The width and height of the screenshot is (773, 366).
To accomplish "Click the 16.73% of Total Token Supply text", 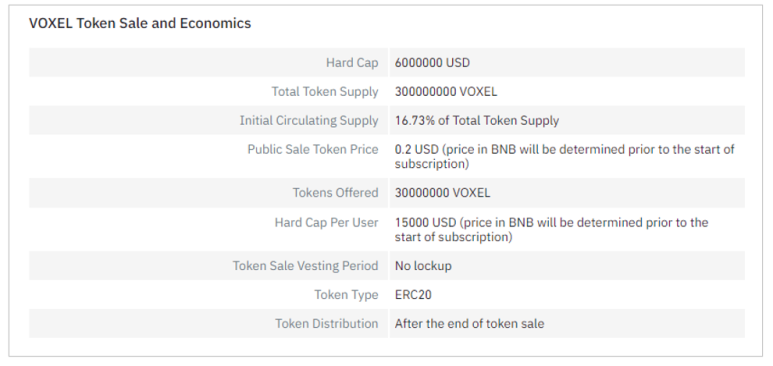I will [477, 121].
